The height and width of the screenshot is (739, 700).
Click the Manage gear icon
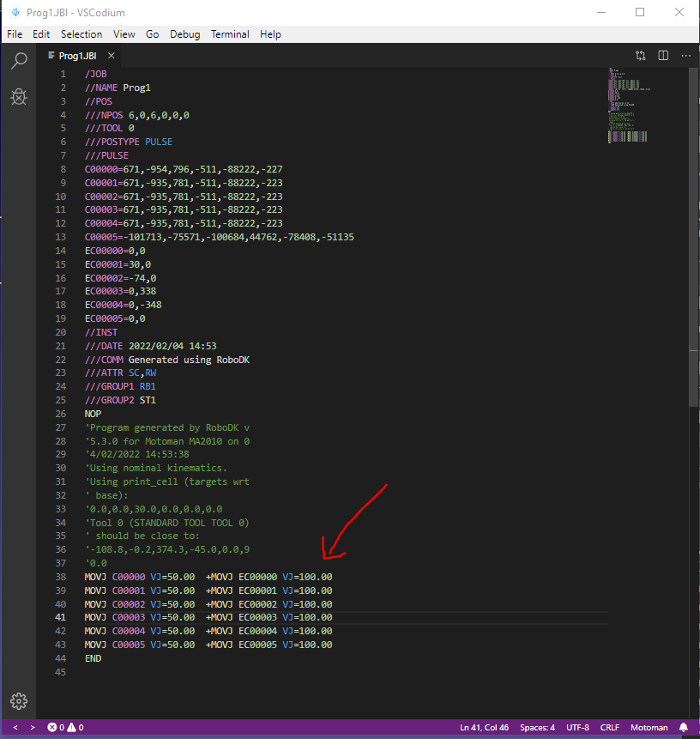point(18,700)
